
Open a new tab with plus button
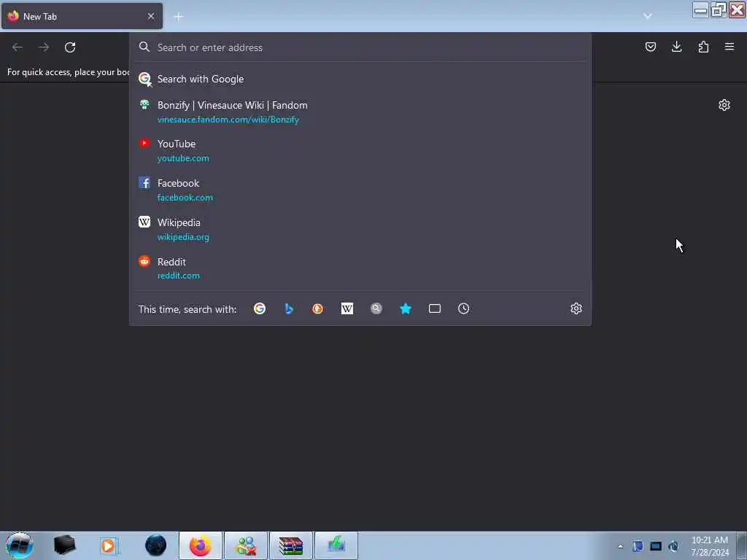tap(179, 17)
